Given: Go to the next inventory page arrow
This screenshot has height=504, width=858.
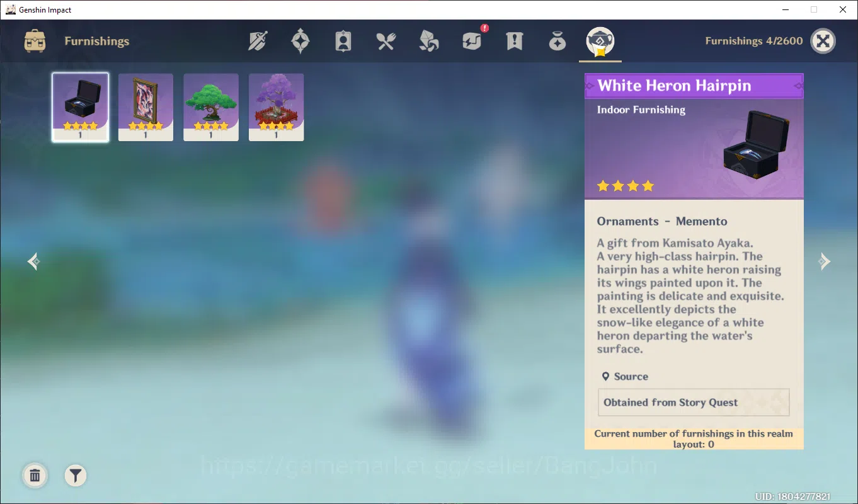Looking at the screenshot, I should coord(824,261).
